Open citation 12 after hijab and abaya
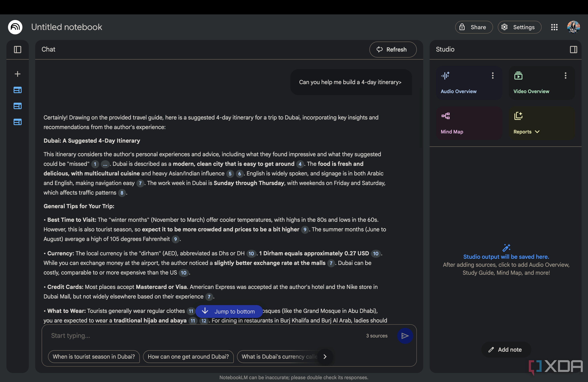The height and width of the screenshot is (382, 588). pyautogui.click(x=204, y=321)
